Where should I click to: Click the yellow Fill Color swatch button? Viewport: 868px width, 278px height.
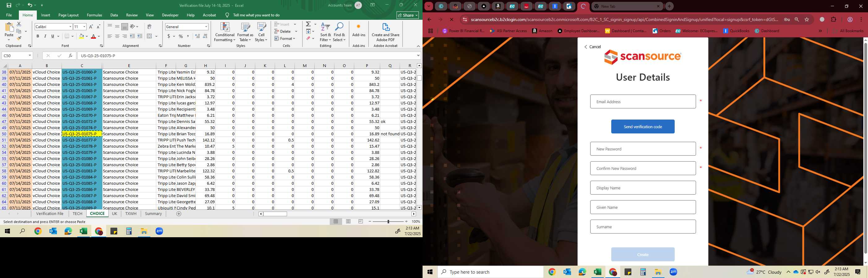81,36
